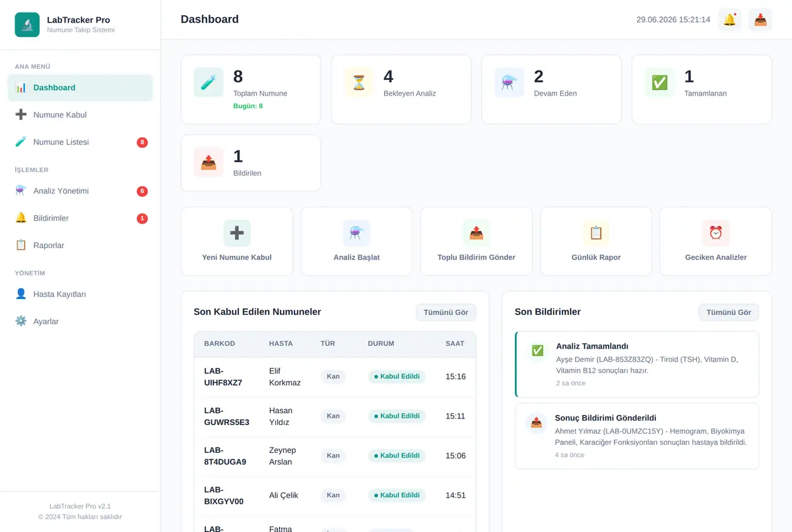The image size is (792, 532).
Task: Select Analiz Yönetimi in the sidebar
Action: (x=80, y=191)
